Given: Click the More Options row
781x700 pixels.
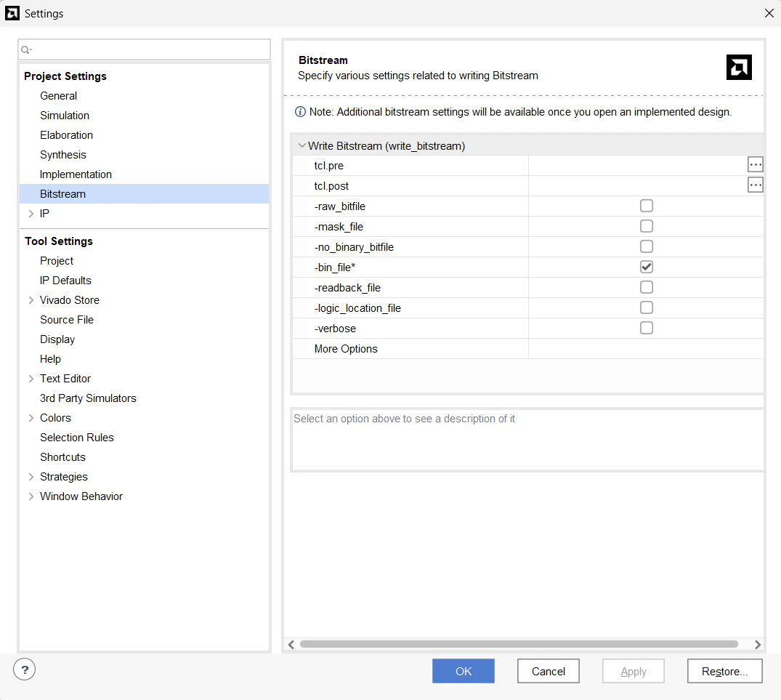Looking at the screenshot, I should (x=346, y=349).
